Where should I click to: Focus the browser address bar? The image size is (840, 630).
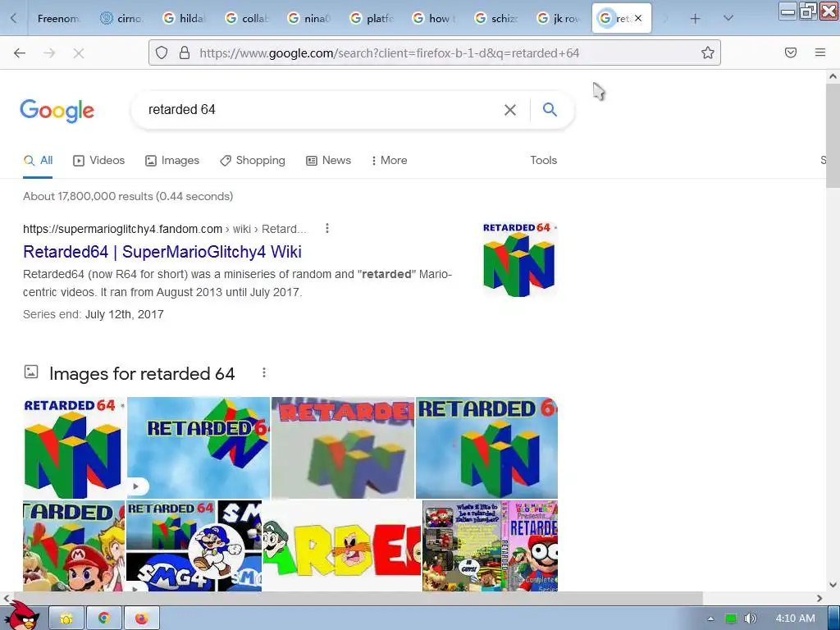click(x=434, y=53)
